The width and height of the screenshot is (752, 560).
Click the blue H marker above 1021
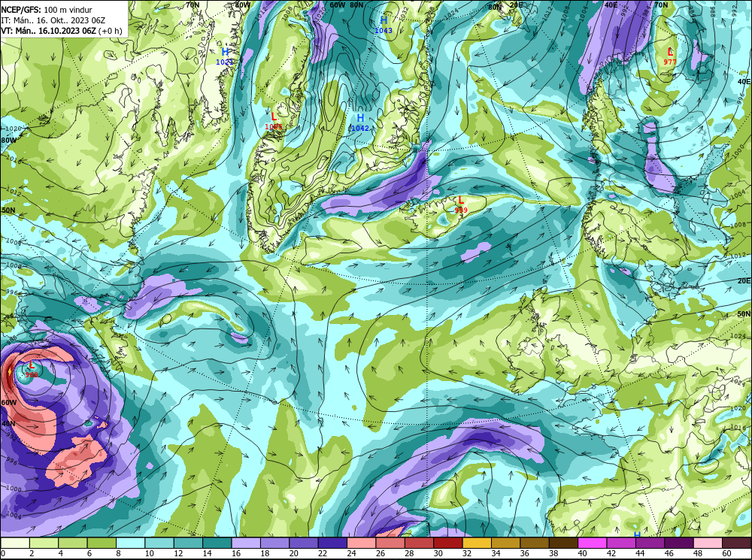[225, 52]
